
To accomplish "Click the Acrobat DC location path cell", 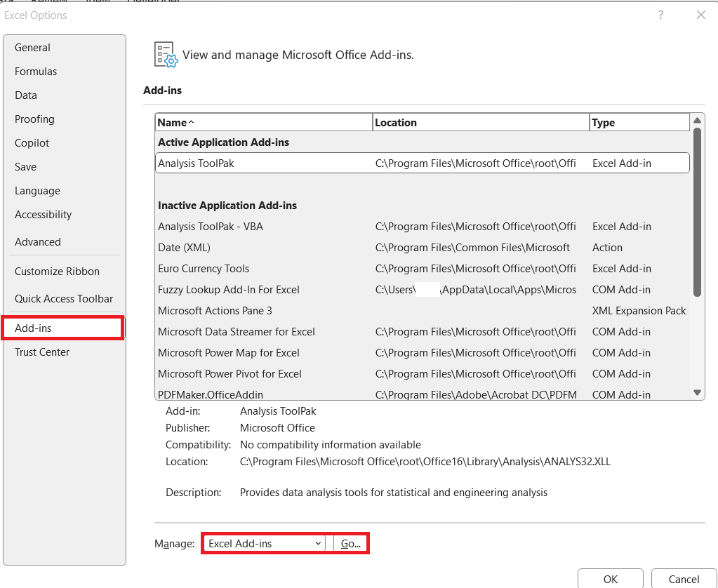I will [x=476, y=394].
